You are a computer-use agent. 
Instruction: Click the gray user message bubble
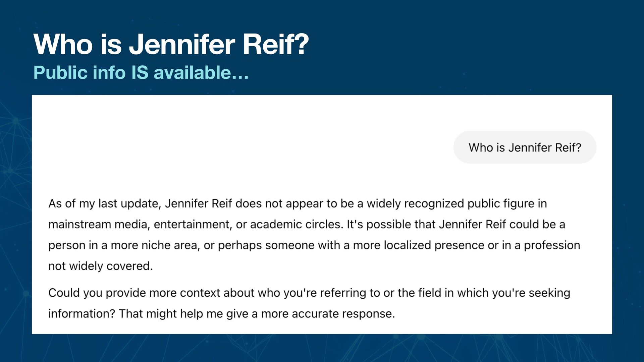click(525, 147)
